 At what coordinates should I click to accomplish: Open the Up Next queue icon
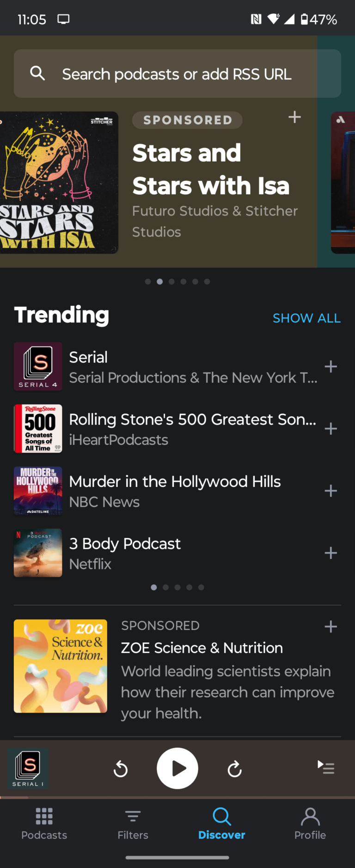pyautogui.click(x=326, y=767)
